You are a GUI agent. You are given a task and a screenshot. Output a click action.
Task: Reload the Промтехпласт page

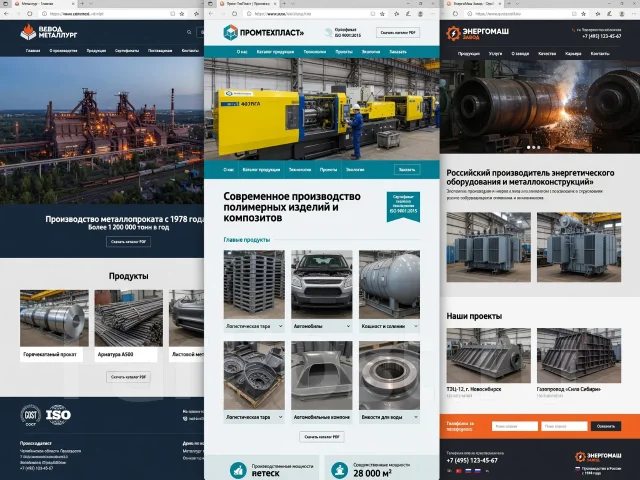point(234,13)
